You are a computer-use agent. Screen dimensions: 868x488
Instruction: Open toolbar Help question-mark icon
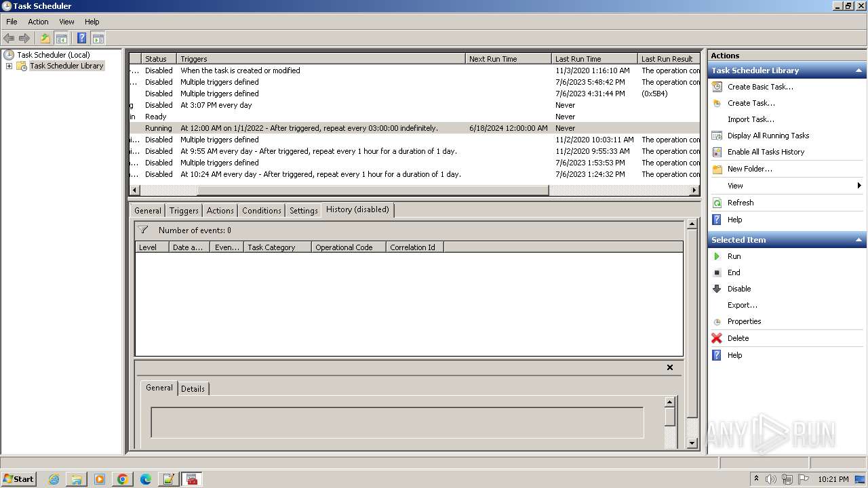82,38
